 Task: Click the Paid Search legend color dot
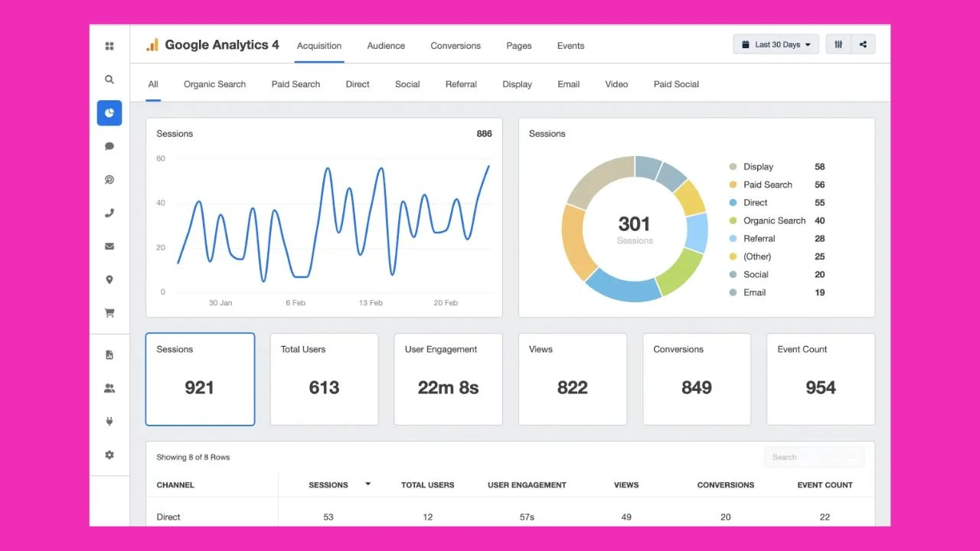[733, 184]
